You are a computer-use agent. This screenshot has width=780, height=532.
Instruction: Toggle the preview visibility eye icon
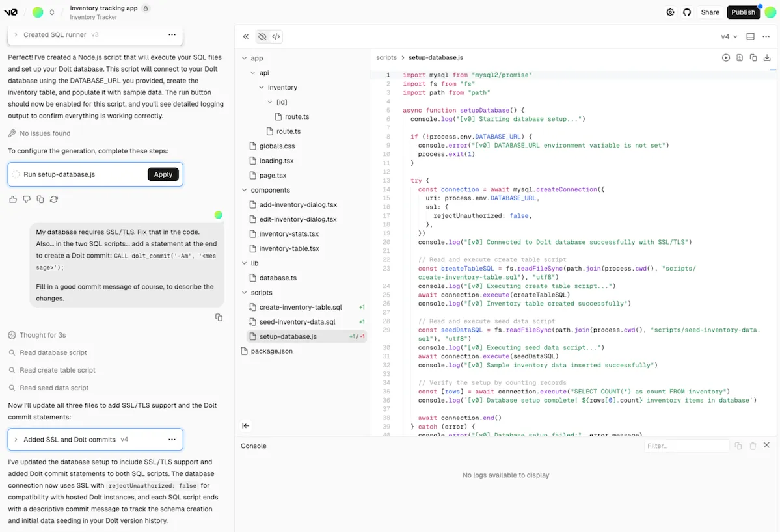(x=262, y=36)
